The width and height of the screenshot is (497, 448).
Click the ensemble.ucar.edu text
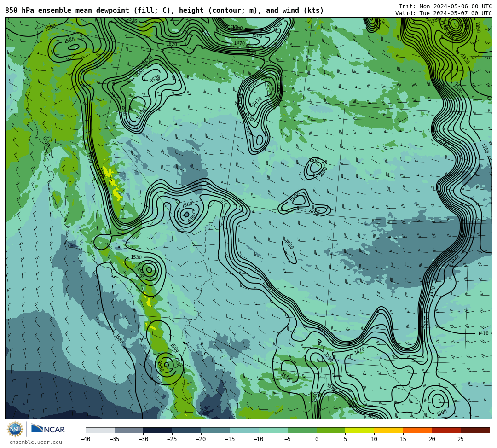click(x=35, y=442)
